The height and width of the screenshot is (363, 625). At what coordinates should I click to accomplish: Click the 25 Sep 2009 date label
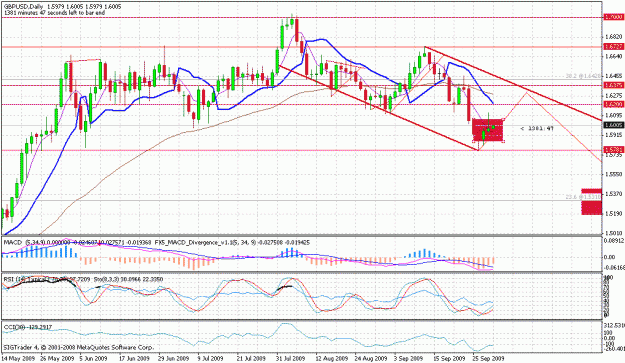click(x=488, y=358)
